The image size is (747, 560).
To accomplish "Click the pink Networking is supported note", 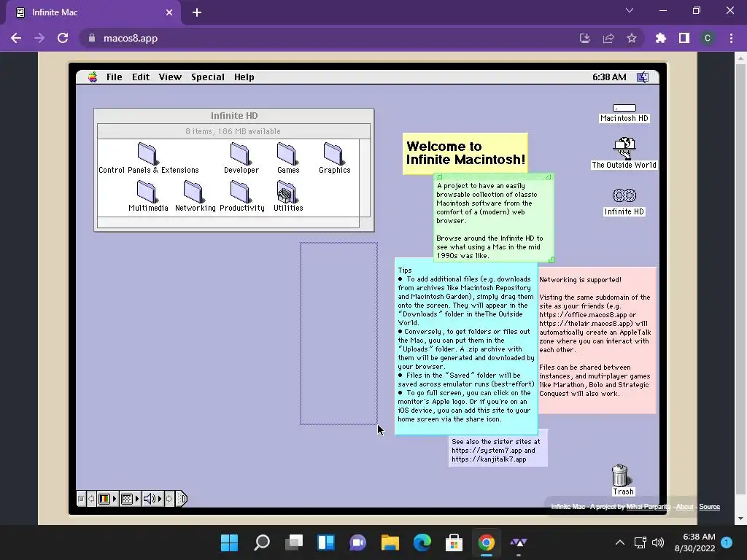I will coord(597,340).
